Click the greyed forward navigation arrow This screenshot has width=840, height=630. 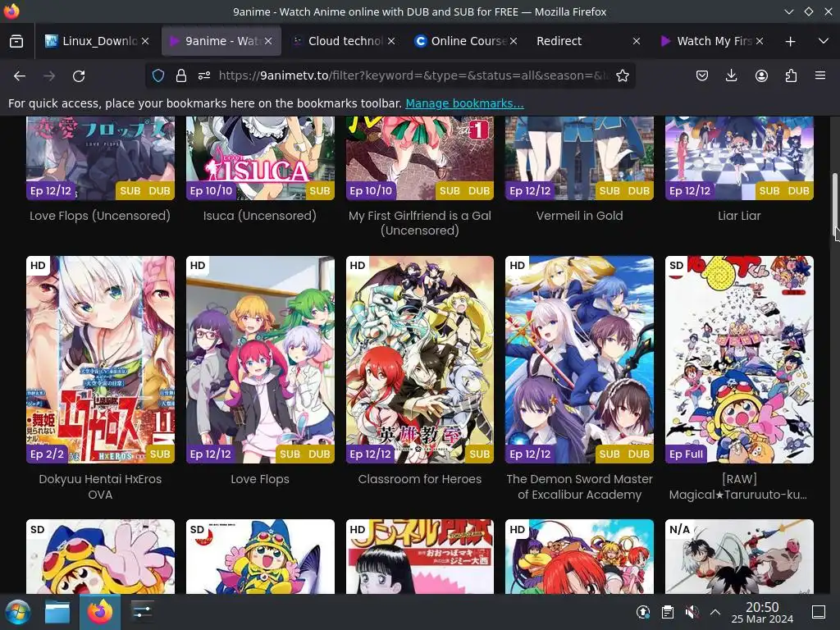(x=49, y=76)
